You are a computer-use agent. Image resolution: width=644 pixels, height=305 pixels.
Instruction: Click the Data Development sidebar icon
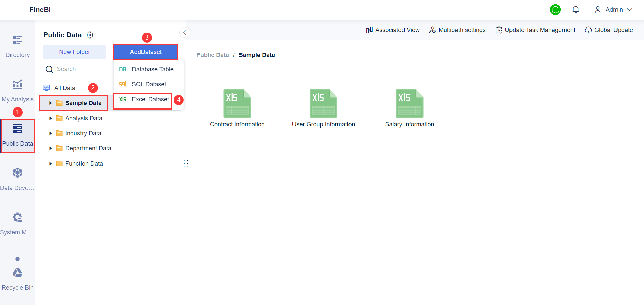pos(17,178)
